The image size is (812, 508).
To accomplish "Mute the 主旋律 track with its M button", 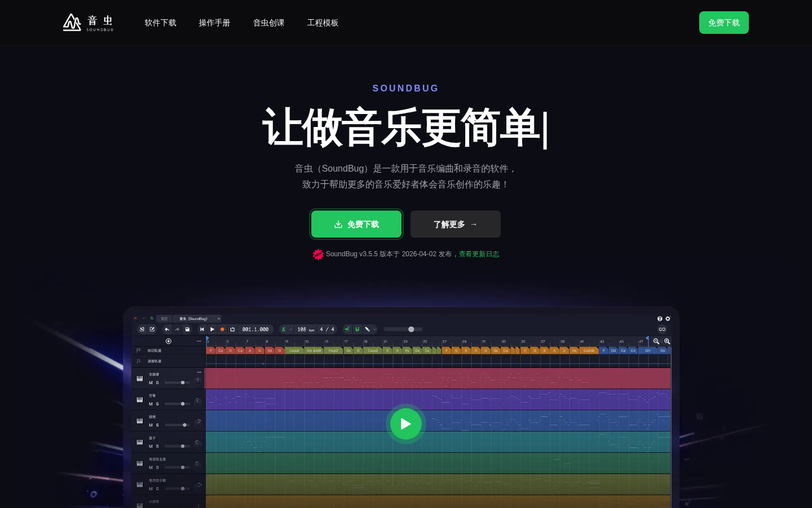I will click(151, 383).
